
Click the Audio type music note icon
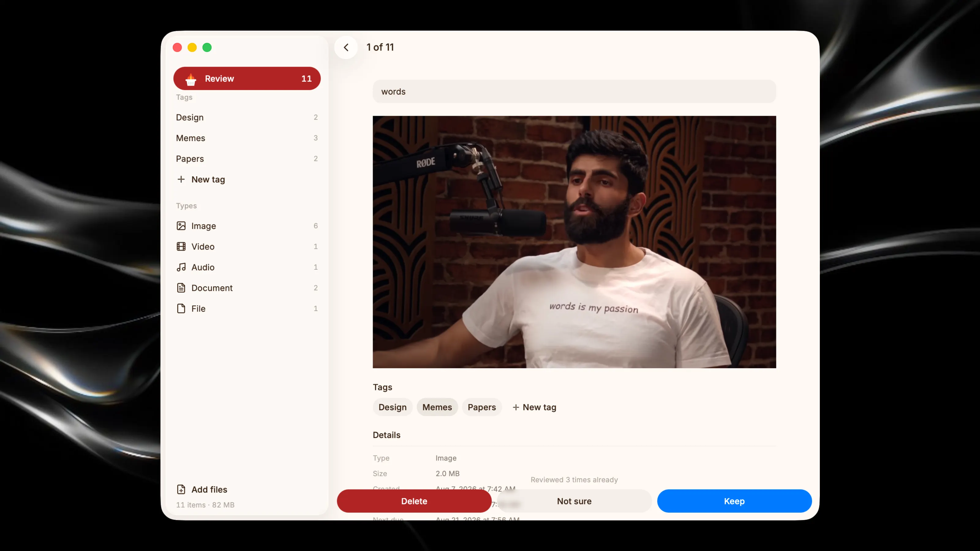181,267
